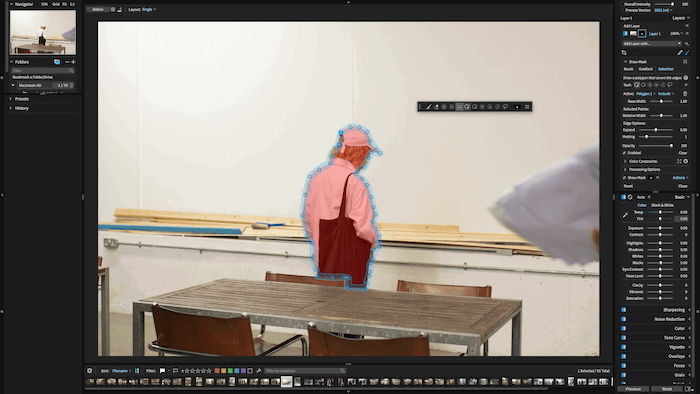
Task: Select the blue brush mask icon
Action: (x=687, y=53)
